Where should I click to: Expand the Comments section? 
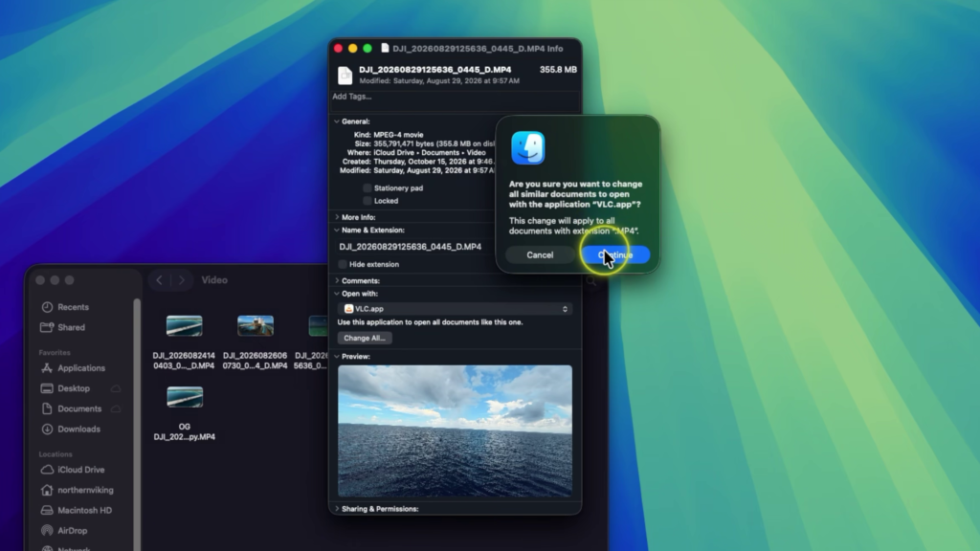[337, 280]
